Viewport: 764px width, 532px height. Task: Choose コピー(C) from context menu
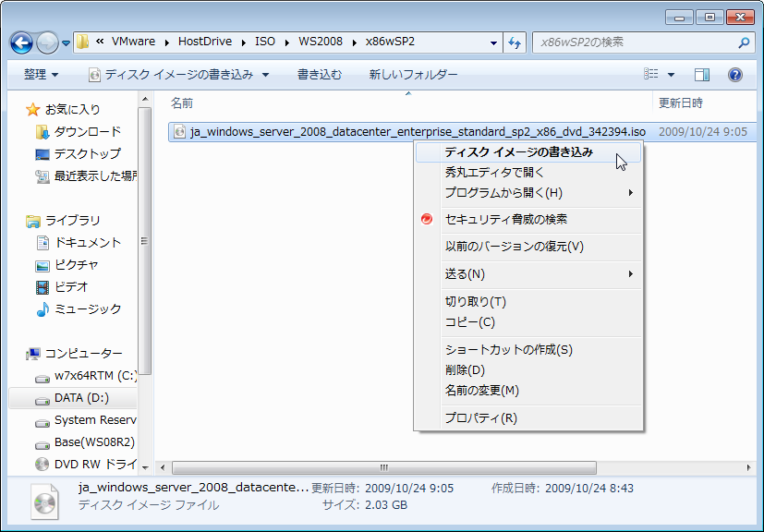click(528, 322)
